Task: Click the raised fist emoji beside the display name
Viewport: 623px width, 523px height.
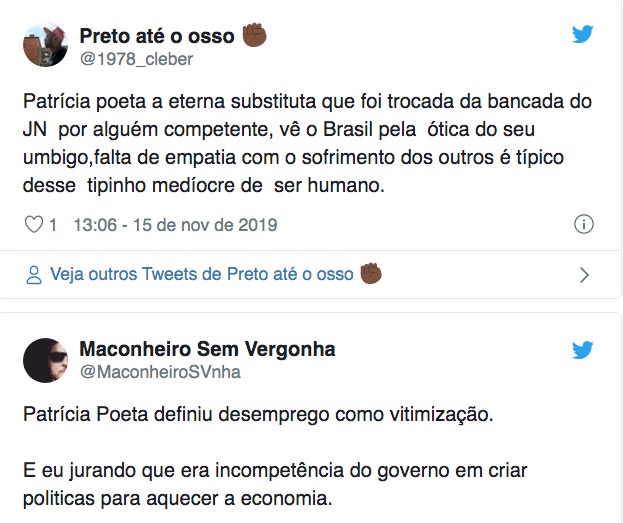Action: pyautogui.click(x=255, y=36)
